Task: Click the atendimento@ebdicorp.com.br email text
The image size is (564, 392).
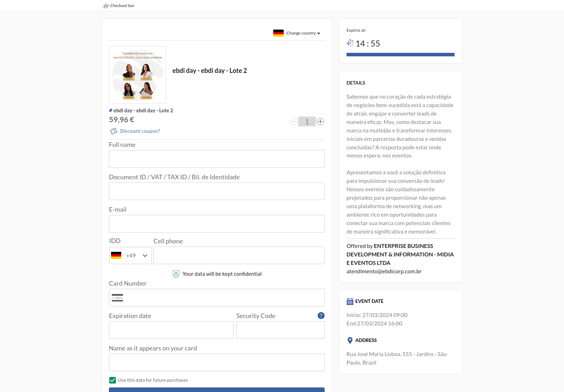Action: pos(384,272)
